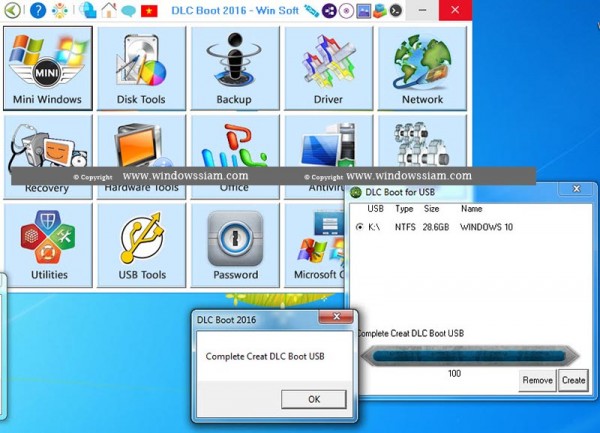Screen dimensions: 600x433
Task: Click the blue globe with computer icon
Action: 88,10
